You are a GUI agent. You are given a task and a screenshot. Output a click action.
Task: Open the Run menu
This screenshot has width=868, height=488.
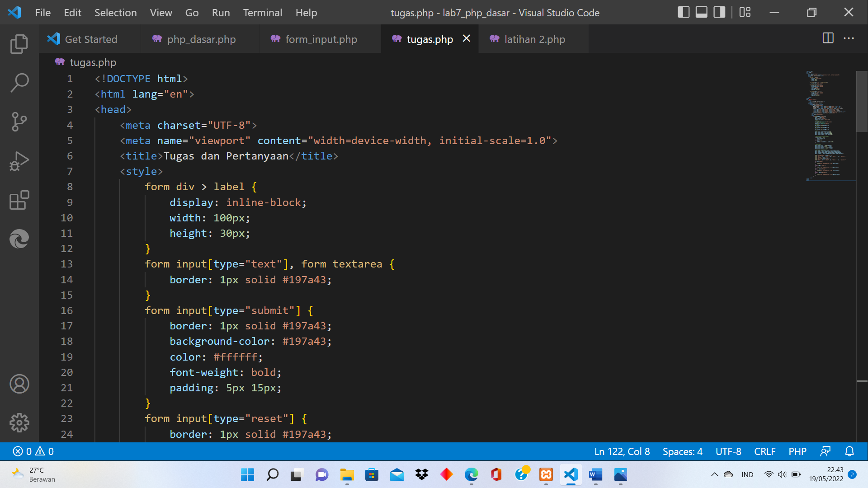point(221,13)
